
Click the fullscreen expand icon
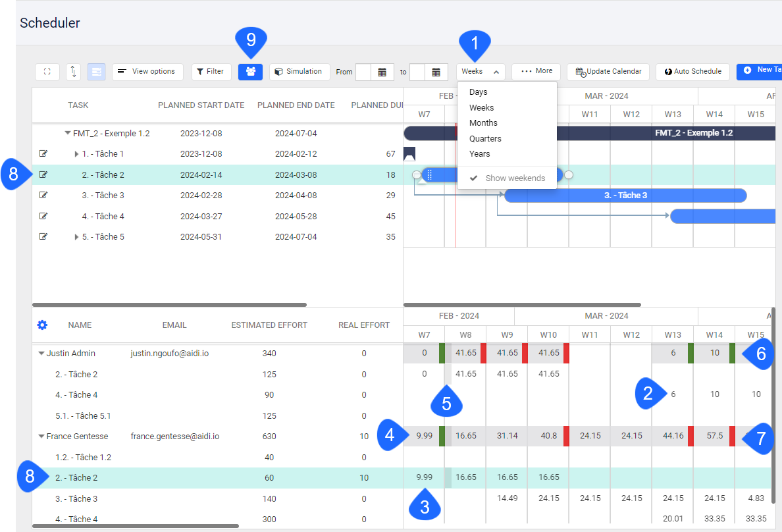47,72
